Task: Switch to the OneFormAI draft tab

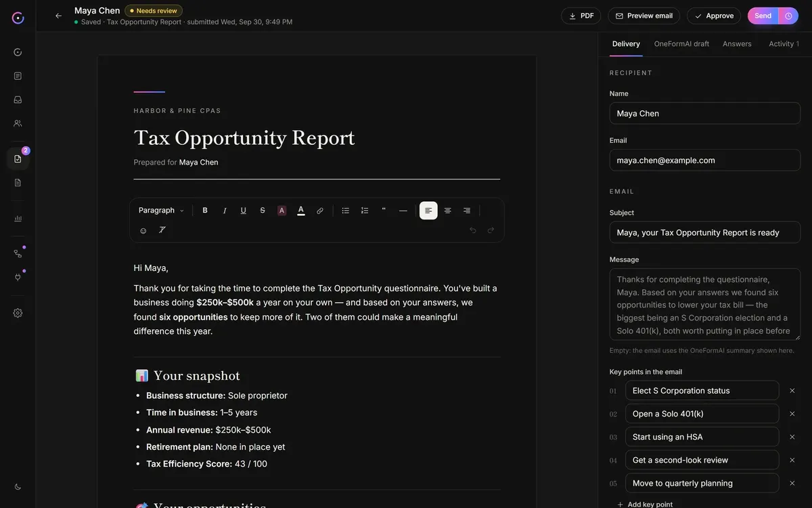Action: [x=681, y=44]
